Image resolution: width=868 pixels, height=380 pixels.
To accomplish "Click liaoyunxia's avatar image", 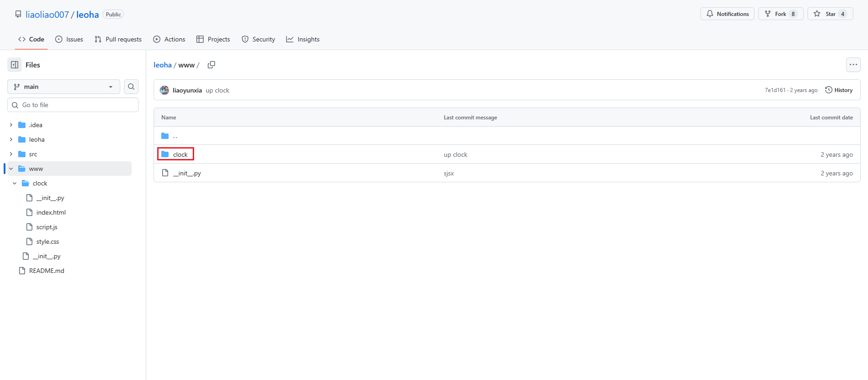I will (164, 90).
